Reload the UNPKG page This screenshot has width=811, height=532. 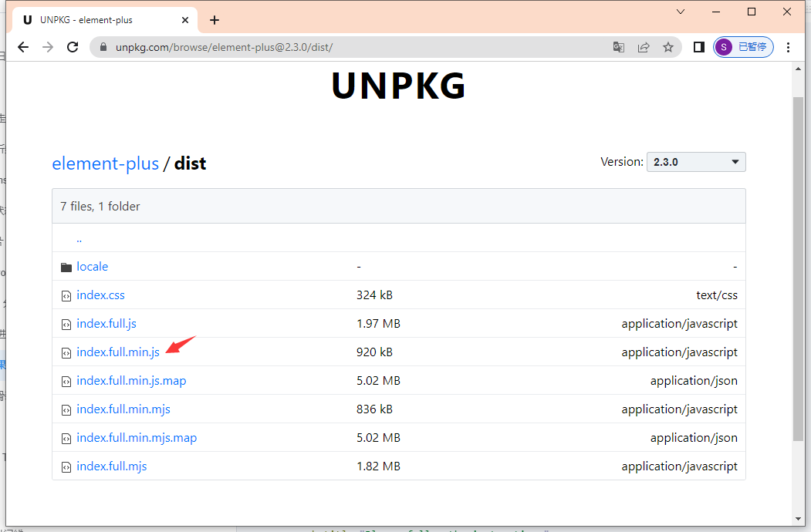[73, 47]
